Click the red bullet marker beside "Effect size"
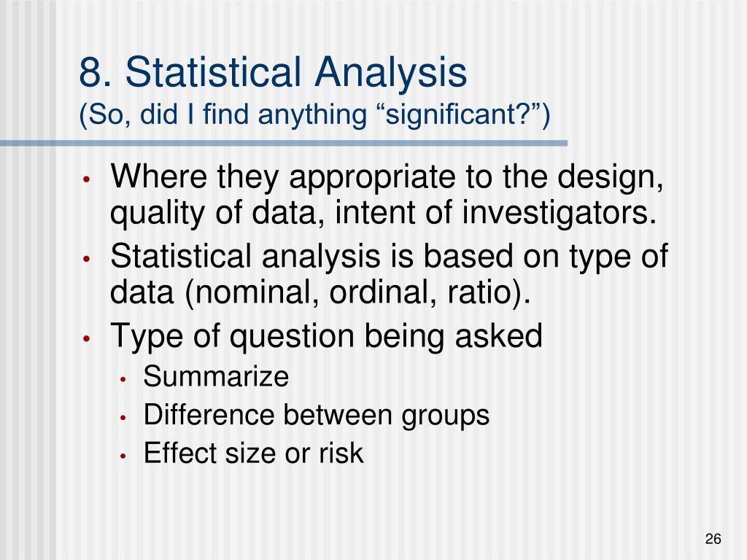747x560 pixels. pos(123,456)
